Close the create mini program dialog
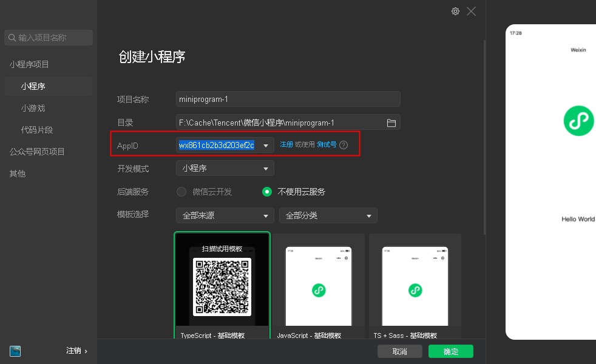Screen dimensions: 596x364 pos(472,12)
